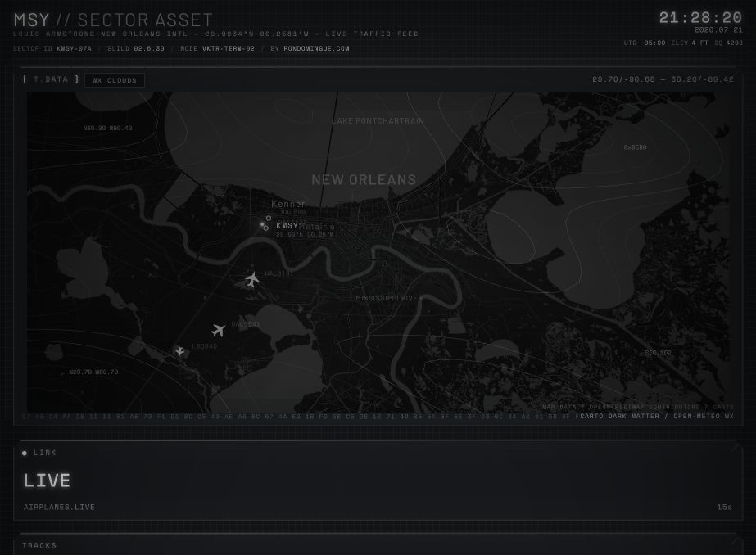Click the KMSY label on the map

point(287,225)
